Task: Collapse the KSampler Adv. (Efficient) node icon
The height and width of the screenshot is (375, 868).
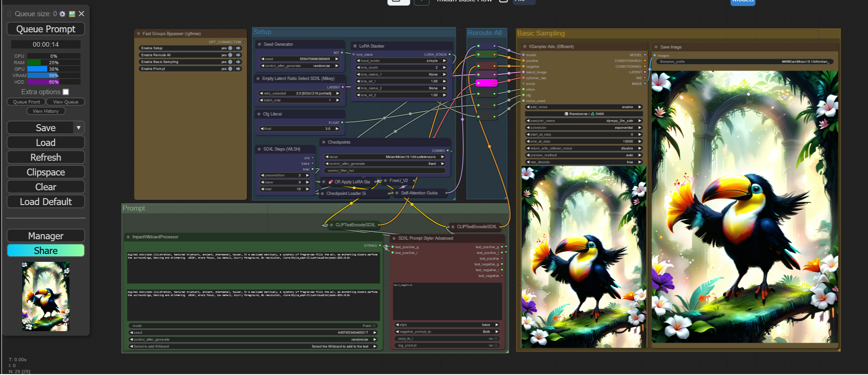Action: (525, 47)
